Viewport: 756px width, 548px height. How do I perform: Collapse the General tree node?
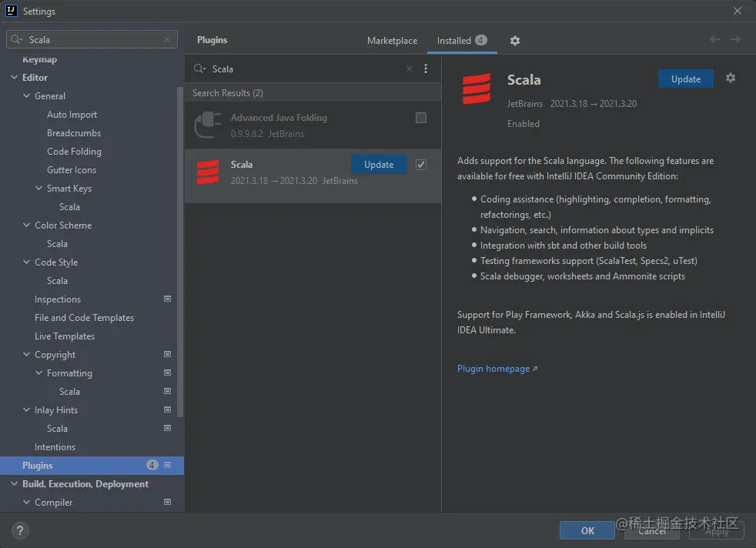click(x=26, y=96)
